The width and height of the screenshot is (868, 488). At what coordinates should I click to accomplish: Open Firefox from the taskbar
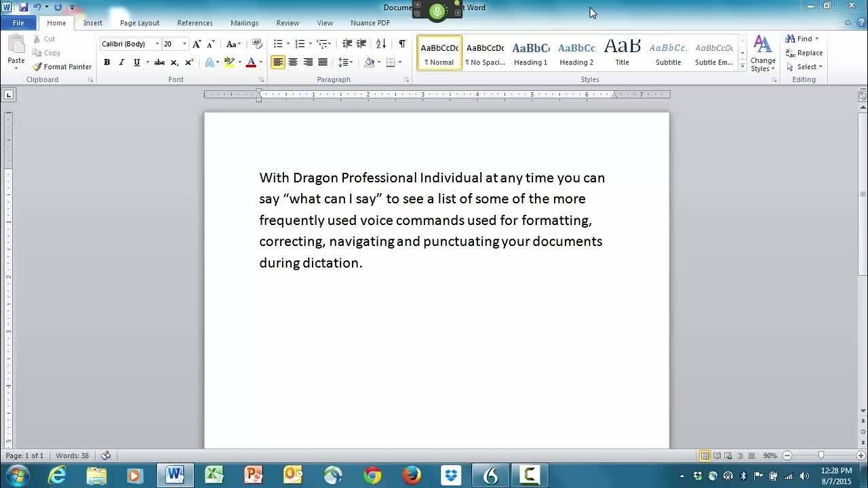[412, 476]
